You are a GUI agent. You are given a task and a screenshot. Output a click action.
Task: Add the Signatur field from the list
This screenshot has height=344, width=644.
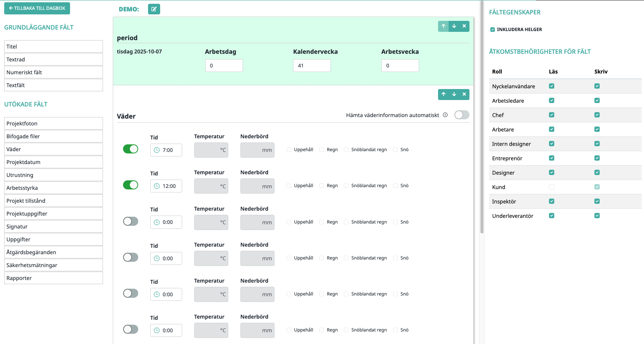53,227
